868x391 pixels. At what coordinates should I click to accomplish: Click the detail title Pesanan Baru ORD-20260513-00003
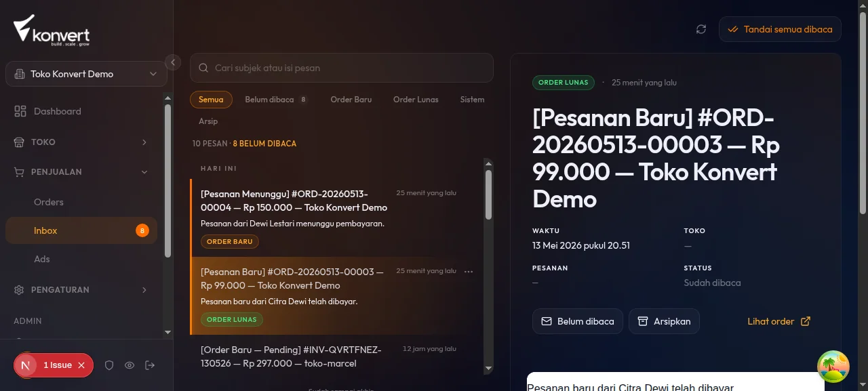coord(656,159)
